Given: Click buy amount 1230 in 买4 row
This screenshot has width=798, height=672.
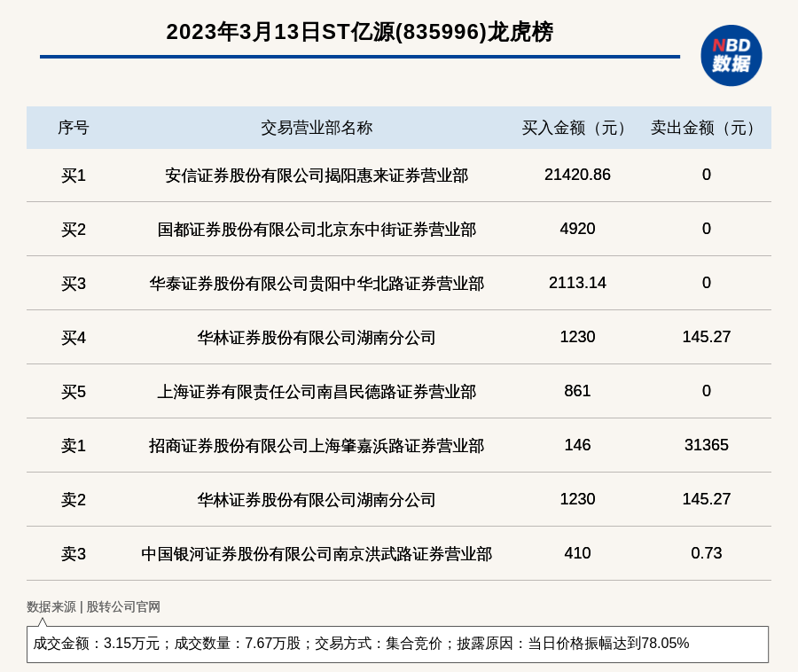Looking at the screenshot, I should point(577,337).
